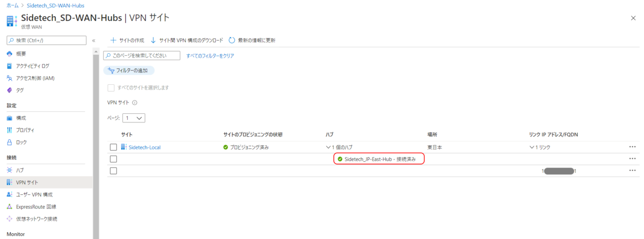
Task: Click the IAM people icon
Action: (10, 78)
